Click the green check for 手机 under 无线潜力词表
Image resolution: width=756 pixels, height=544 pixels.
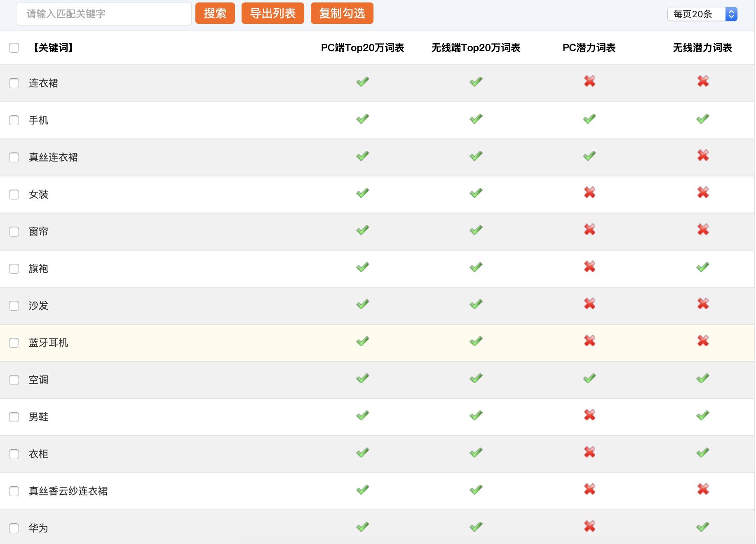[703, 119]
